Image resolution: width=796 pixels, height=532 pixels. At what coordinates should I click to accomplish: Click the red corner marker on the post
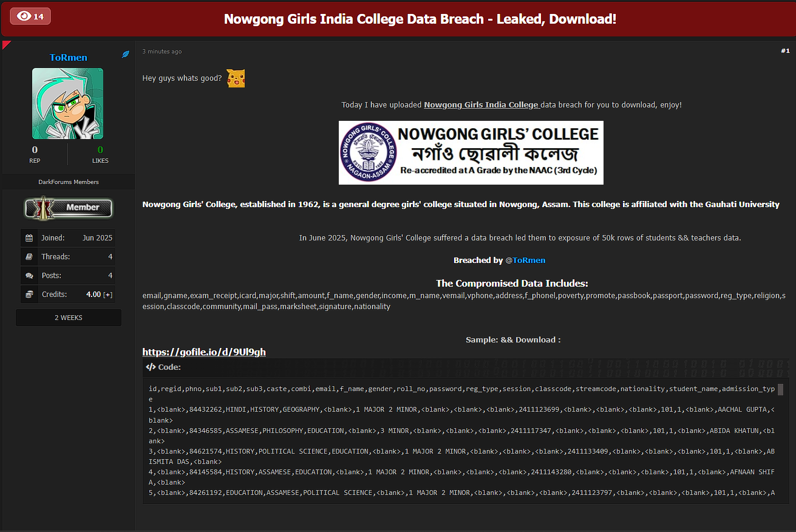(6, 44)
